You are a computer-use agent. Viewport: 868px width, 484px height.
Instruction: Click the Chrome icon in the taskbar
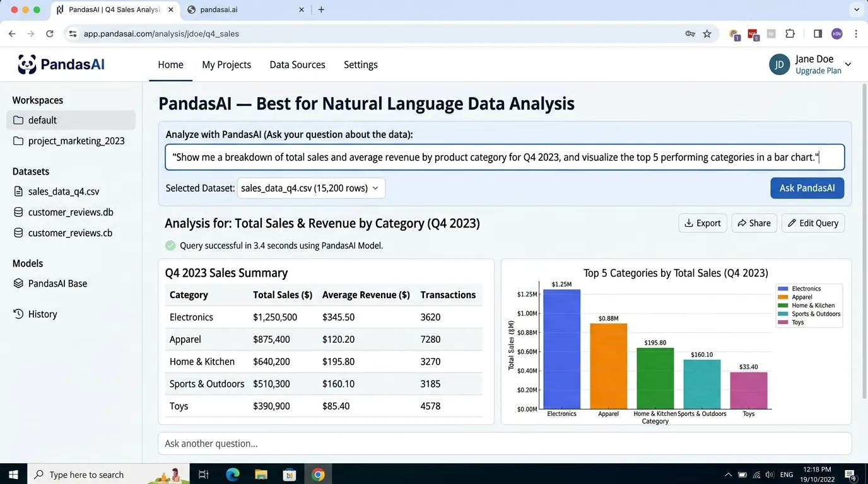pos(318,475)
